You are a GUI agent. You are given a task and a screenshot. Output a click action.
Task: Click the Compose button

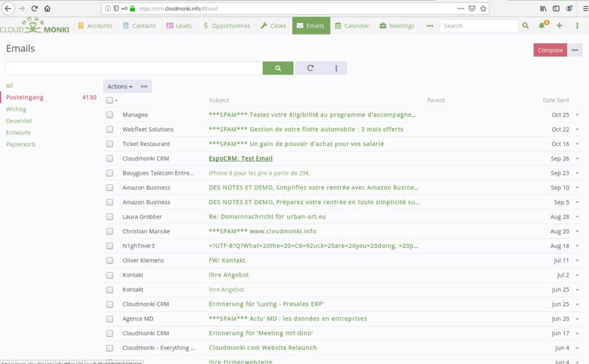pos(550,50)
